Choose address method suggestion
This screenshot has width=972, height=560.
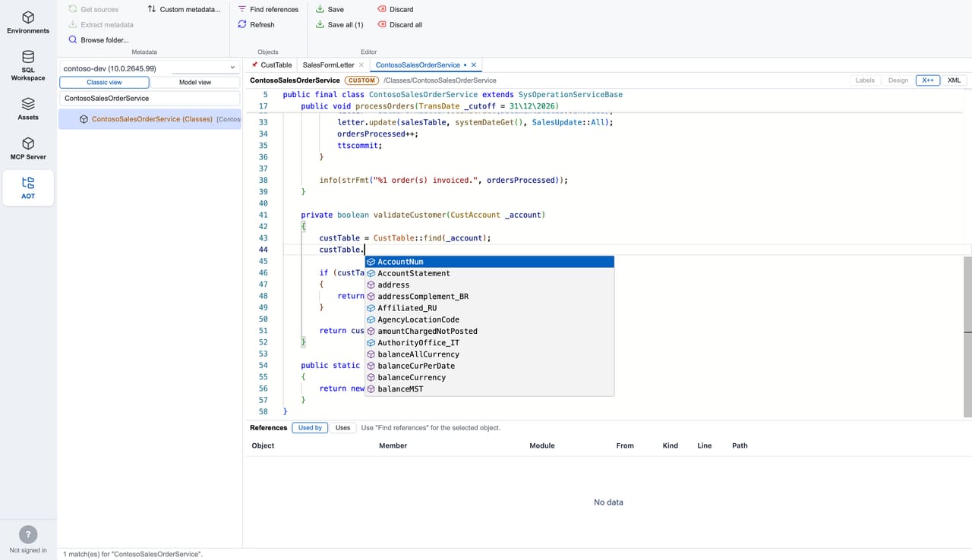[x=490, y=285]
